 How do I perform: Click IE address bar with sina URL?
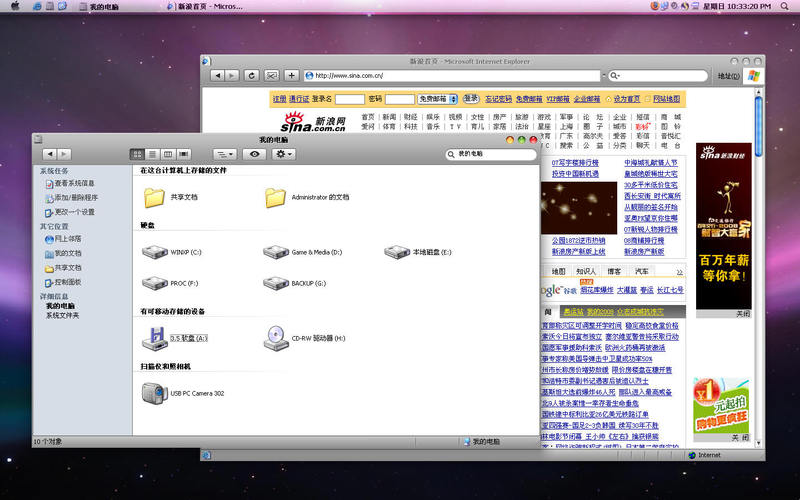click(x=452, y=76)
